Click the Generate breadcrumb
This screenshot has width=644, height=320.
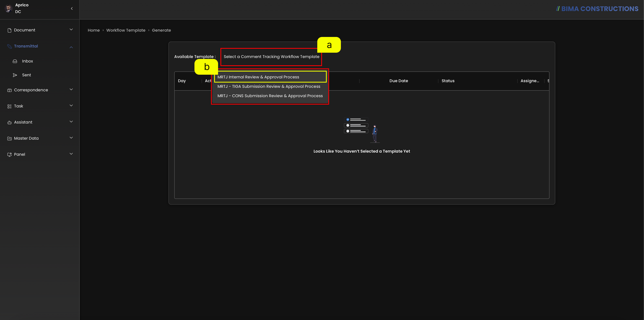(162, 30)
